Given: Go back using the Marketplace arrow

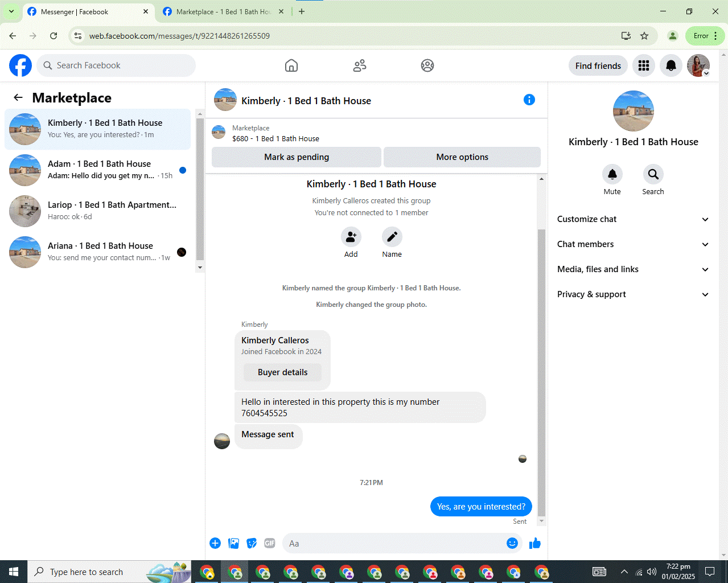Looking at the screenshot, I should coord(18,98).
